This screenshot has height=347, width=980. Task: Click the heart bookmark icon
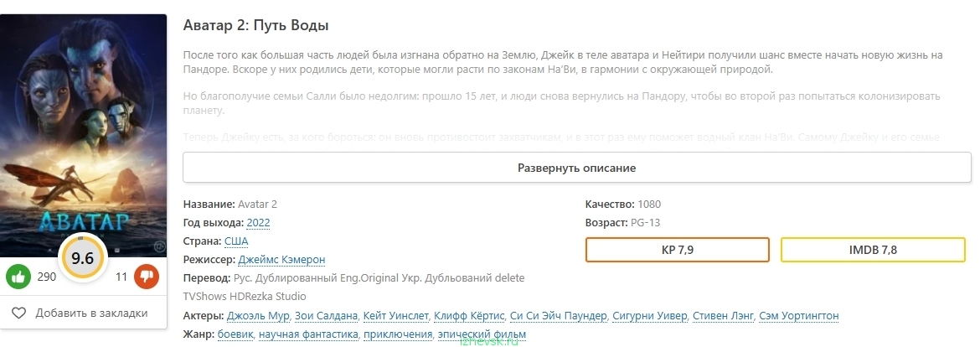click(x=19, y=313)
